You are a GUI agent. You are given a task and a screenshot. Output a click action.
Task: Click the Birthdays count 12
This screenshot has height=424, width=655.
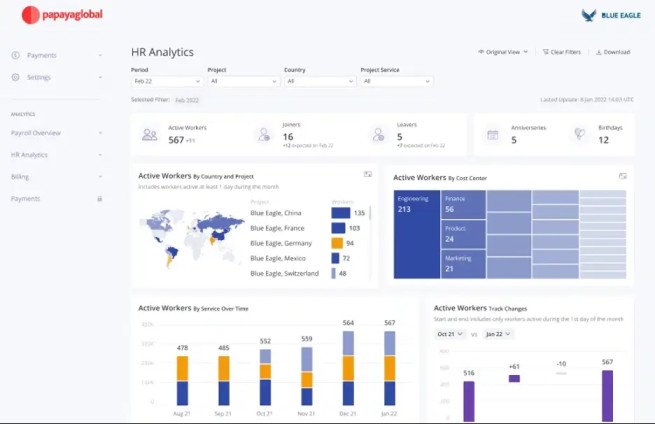tap(604, 140)
